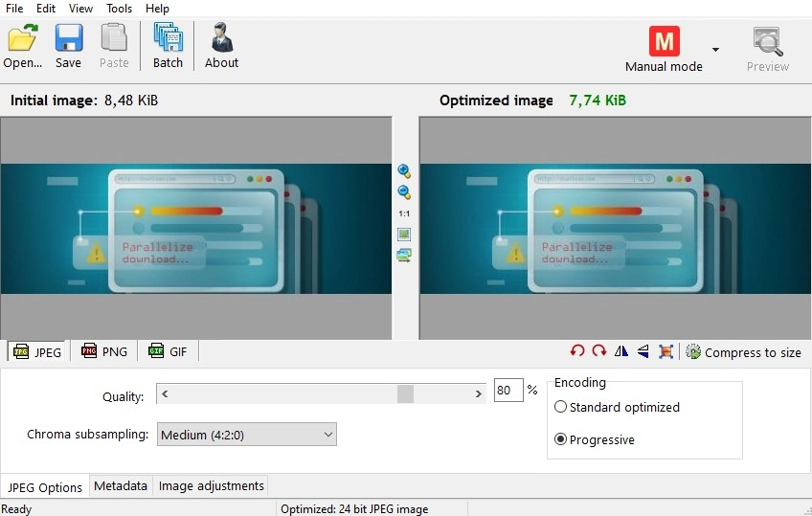Save the optimized image using the floppy icon

68,46
